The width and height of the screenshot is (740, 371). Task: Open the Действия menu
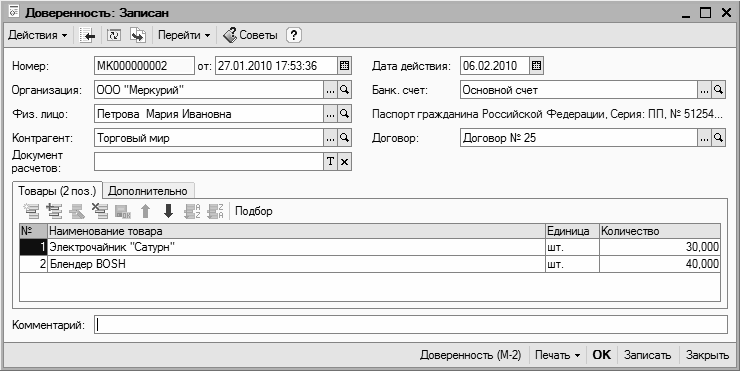pos(37,35)
